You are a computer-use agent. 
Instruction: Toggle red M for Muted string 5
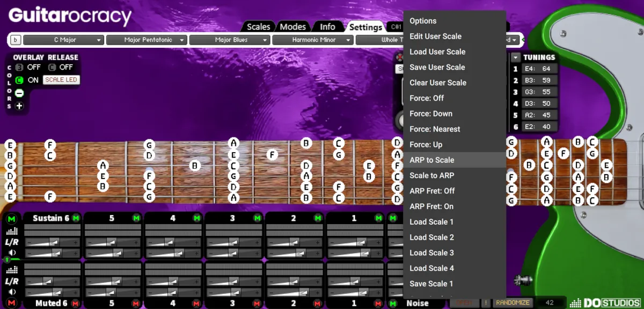pyautogui.click(x=136, y=304)
